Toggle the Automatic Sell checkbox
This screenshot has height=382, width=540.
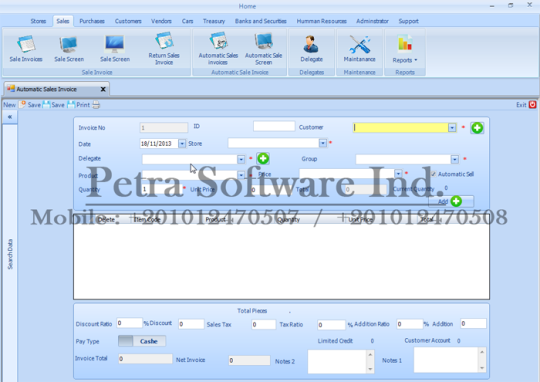click(434, 174)
